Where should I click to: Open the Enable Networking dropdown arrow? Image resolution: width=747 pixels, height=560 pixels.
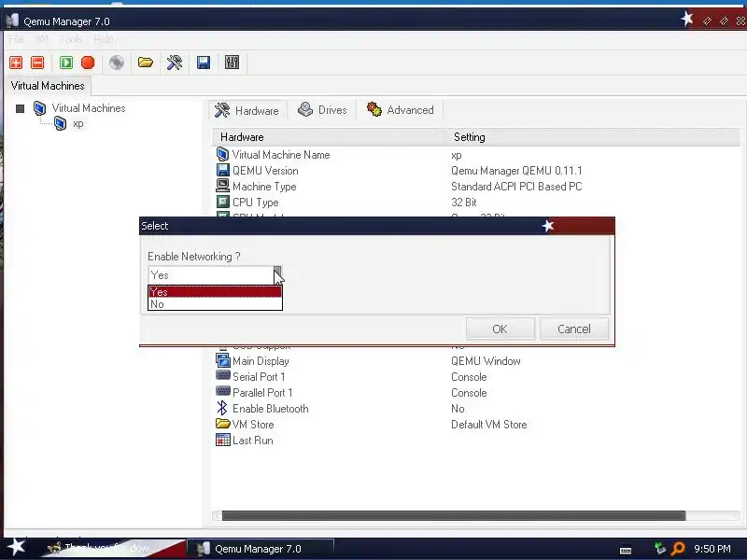click(277, 274)
